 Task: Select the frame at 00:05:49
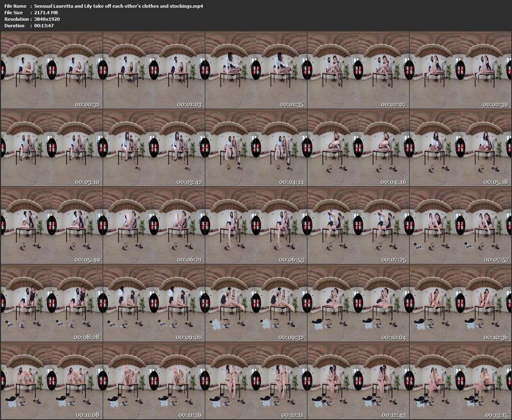51,225
